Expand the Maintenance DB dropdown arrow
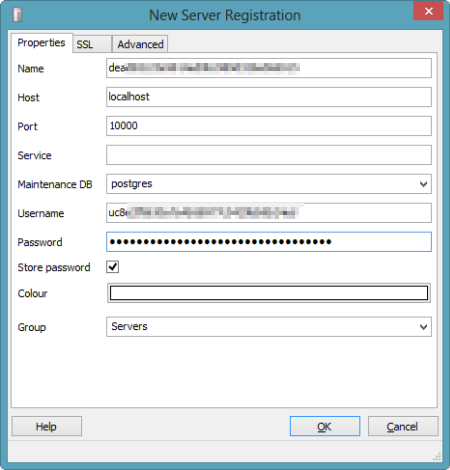The width and height of the screenshot is (450, 470). point(423,184)
